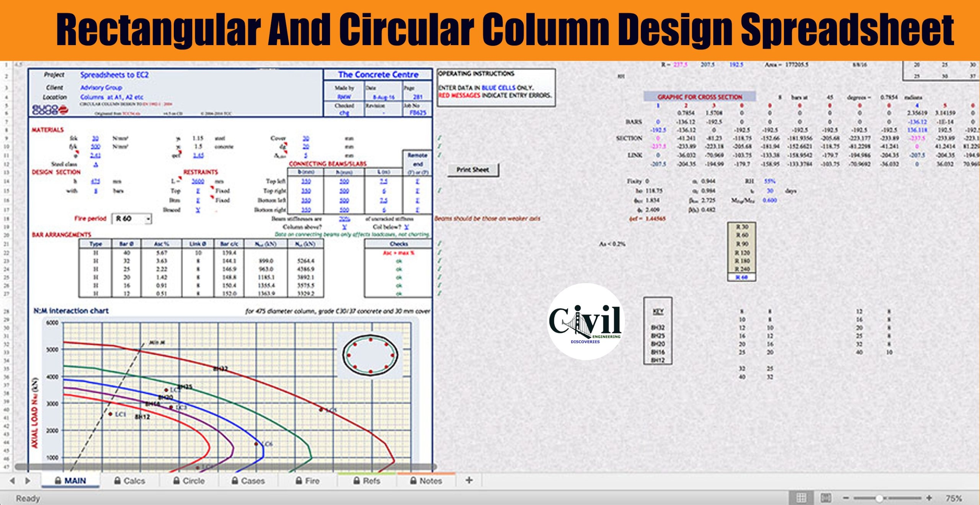Screen dimensions: 980x505
Task: Click the 75% zoom level text
Action: point(953,498)
